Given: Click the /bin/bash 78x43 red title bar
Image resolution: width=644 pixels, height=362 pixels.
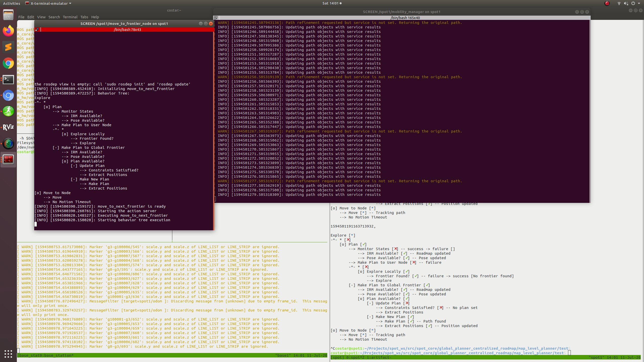Looking at the screenshot, I should (x=127, y=30).
